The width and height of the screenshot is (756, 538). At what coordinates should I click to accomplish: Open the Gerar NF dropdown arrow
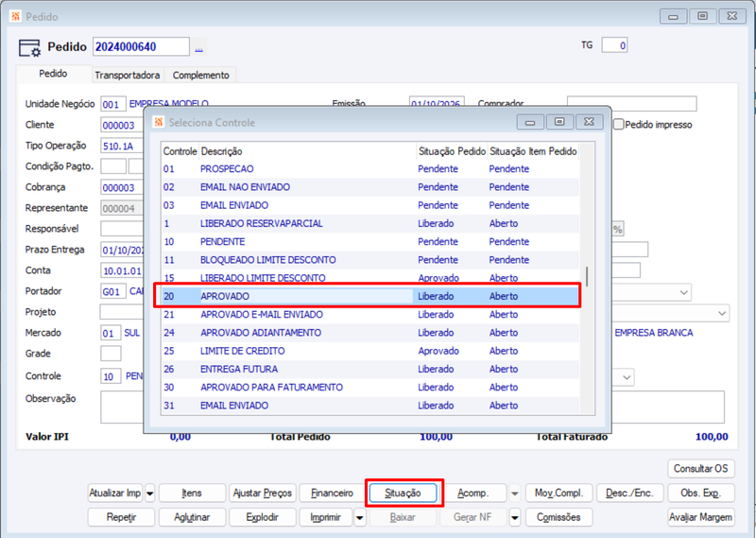(515, 517)
